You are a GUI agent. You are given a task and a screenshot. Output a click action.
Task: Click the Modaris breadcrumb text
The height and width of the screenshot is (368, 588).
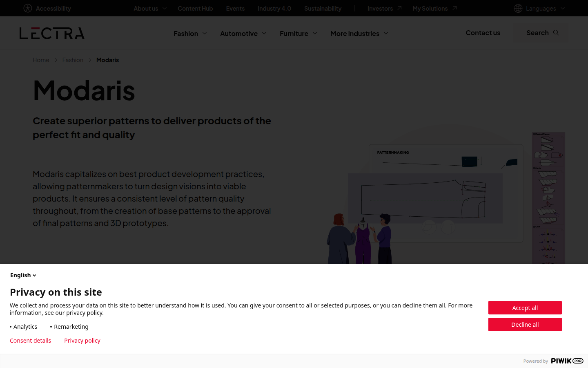click(107, 60)
